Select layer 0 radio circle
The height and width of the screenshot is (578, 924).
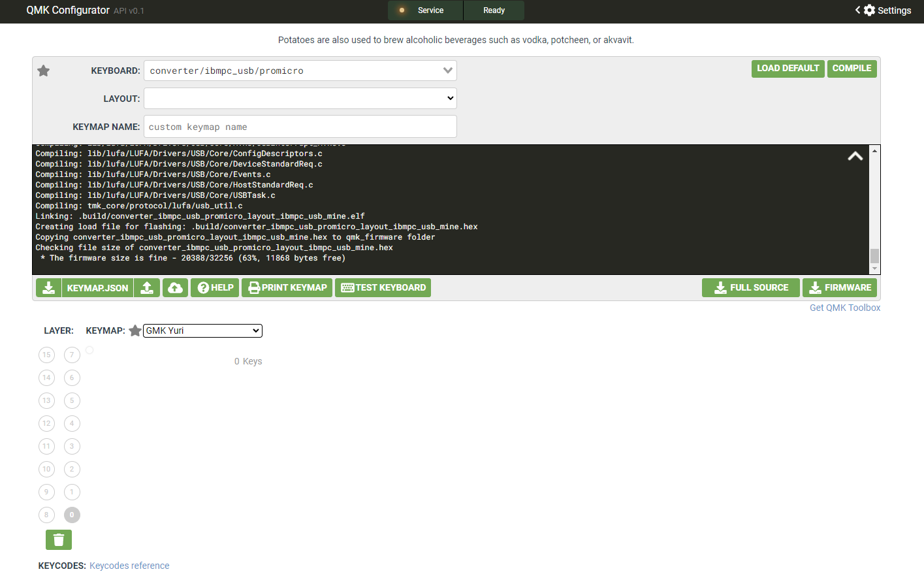pos(72,515)
